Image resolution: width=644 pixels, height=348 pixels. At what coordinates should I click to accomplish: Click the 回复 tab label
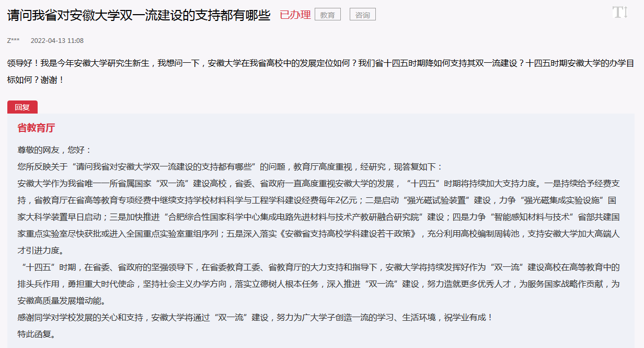pyautogui.click(x=22, y=107)
